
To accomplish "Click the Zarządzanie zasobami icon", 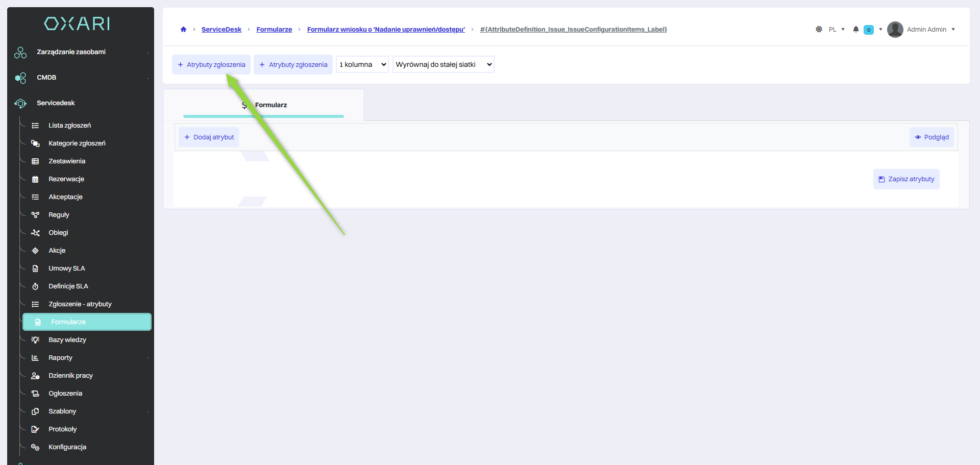I will [x=20, y=52].
